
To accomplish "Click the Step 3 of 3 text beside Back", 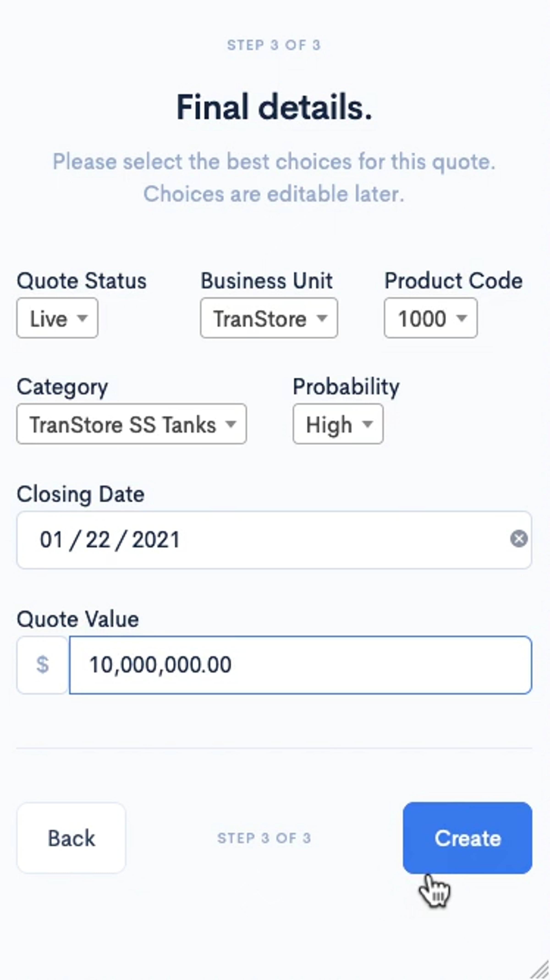I will pos(264,838).
